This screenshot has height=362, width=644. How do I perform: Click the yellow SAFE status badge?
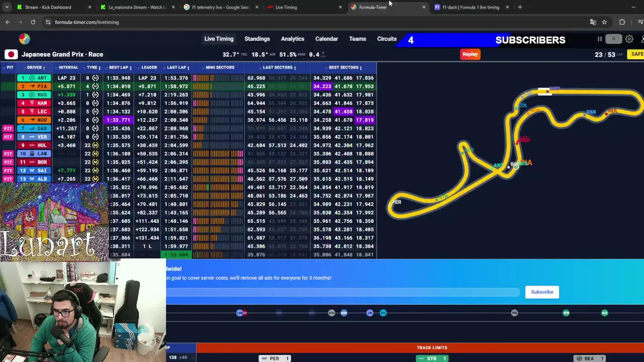click(x=636, y=54)
